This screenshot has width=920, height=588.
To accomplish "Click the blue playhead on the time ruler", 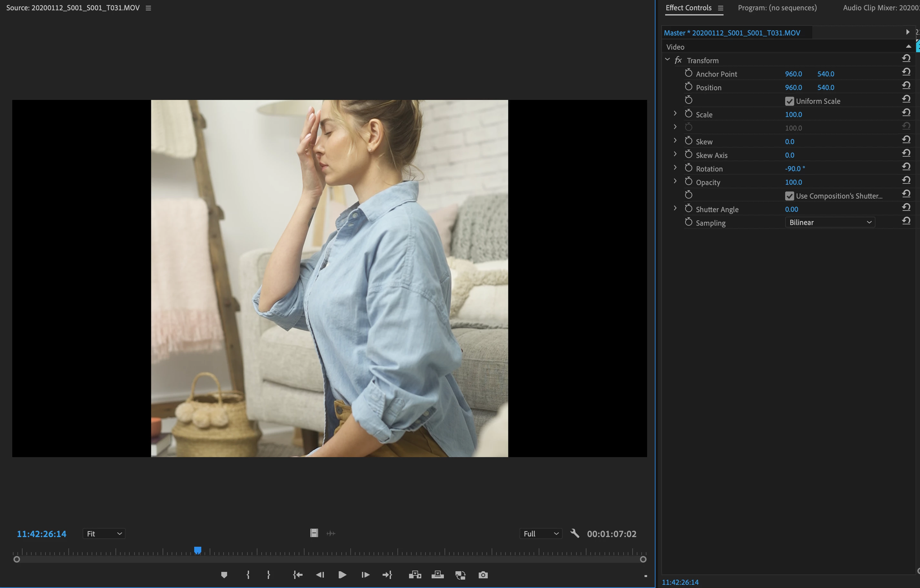I will (x=197, y=550).
